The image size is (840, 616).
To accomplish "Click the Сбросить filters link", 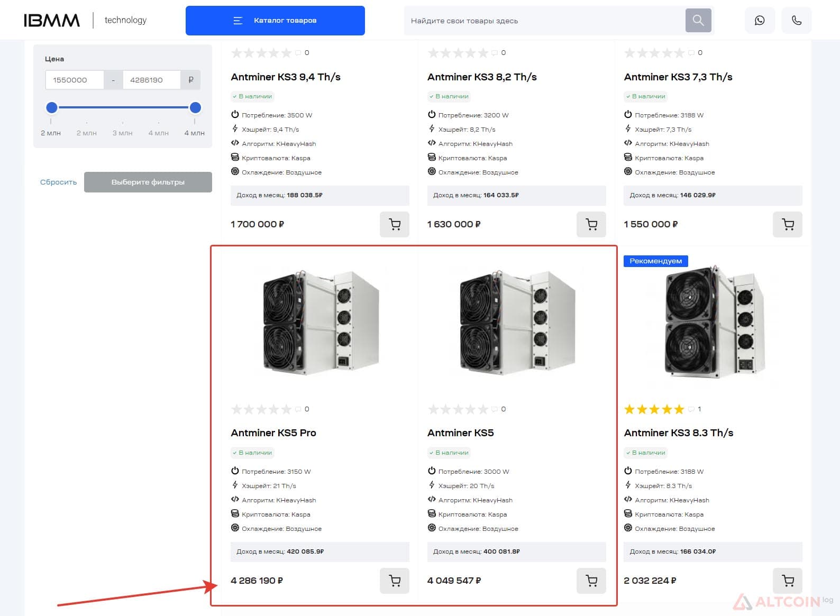I will (x=58, y=182).
